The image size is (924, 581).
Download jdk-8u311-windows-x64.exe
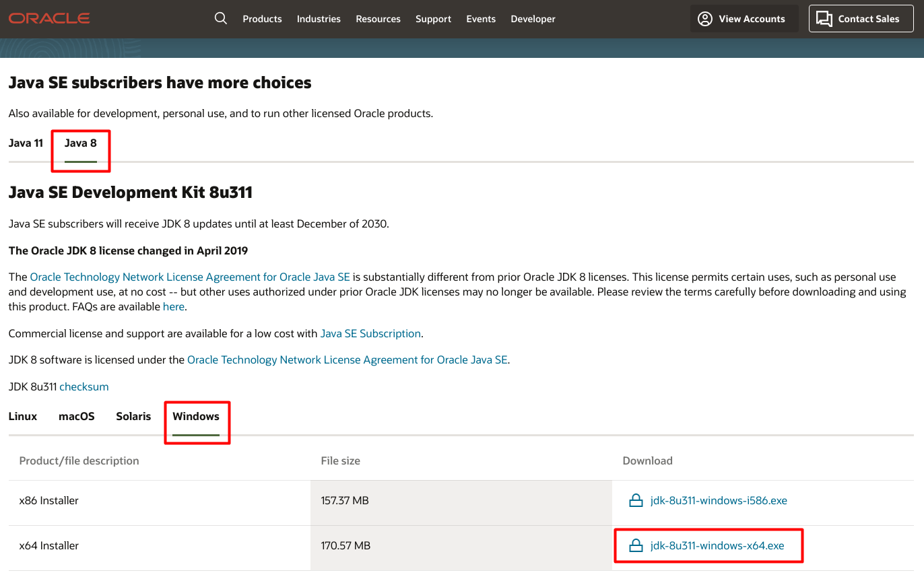[717, 546]
